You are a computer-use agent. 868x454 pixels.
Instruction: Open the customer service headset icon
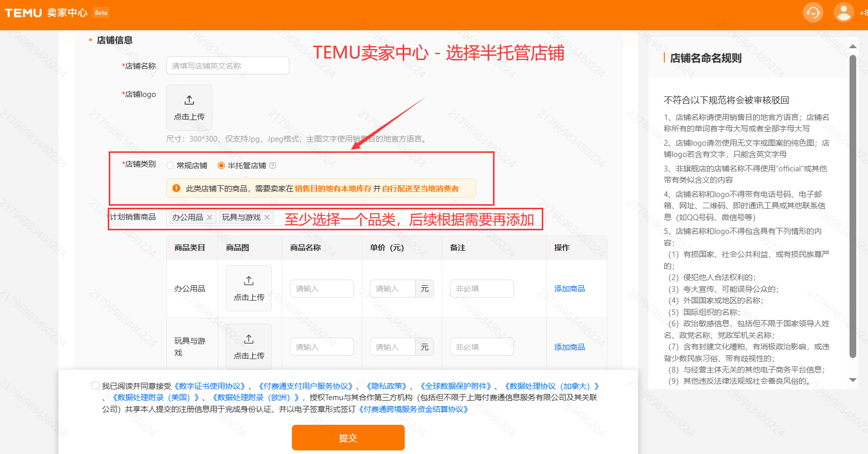coord(813,12)
